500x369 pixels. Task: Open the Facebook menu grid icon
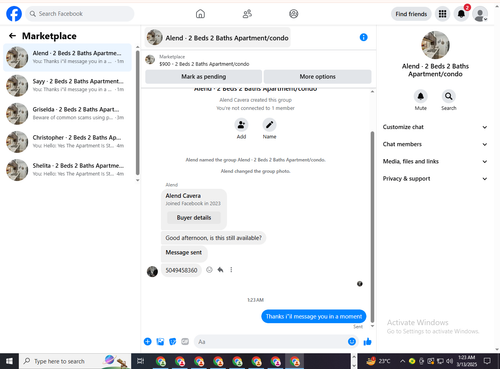click(x=442, y=14)
